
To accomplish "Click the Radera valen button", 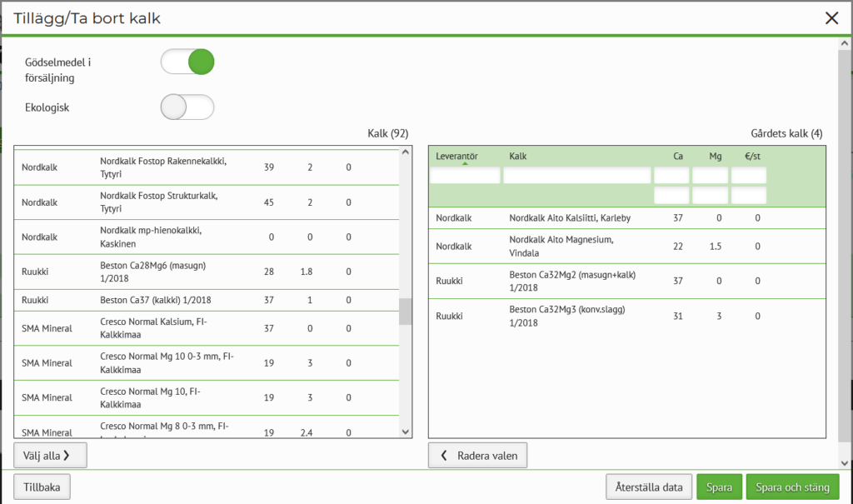I will tap(477, 456).
